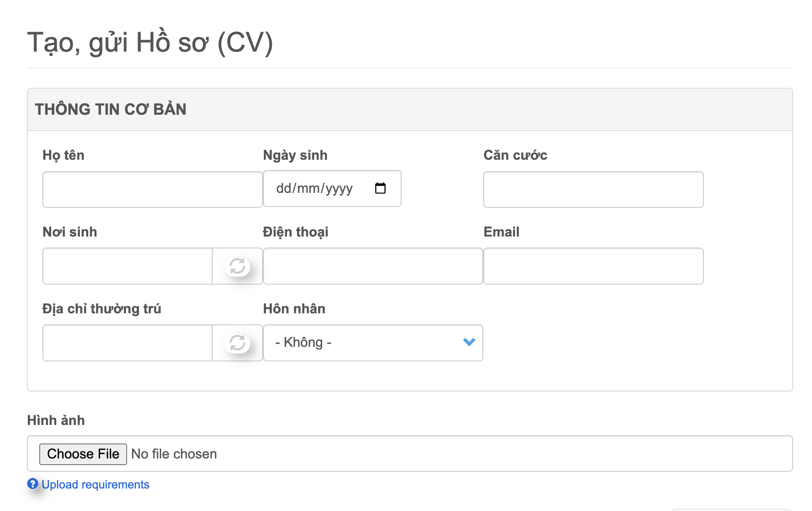Image resolution: width=812 pixels, height=511 pixels.
Task: Click the Hôn nhân field label
Action: pyautogui.click(x=294, y=308)
